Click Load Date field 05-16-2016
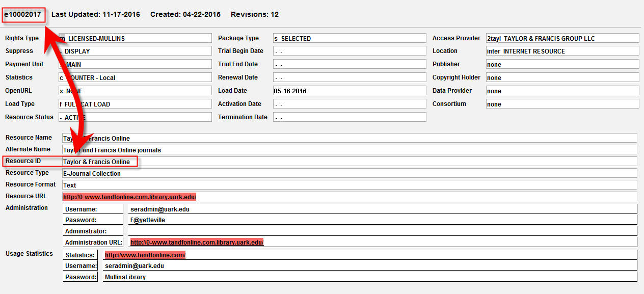The image size is (644, 294). [350, 91]
